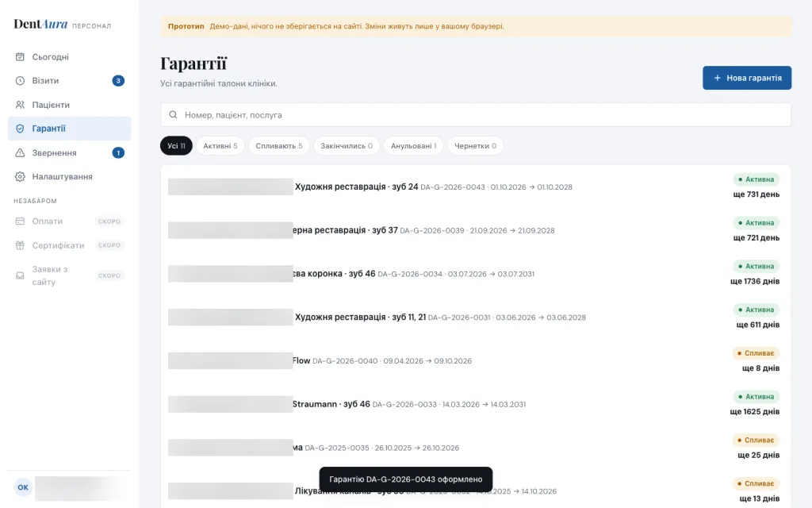Open Налаштування gear icon
This screenshot has height=508, width=812.
click(x=20, y=177)
